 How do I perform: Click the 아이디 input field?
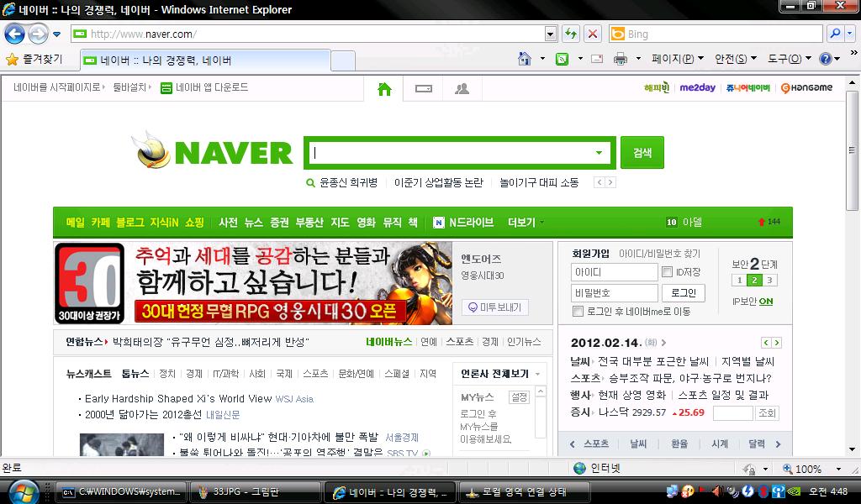coord(614,272)
